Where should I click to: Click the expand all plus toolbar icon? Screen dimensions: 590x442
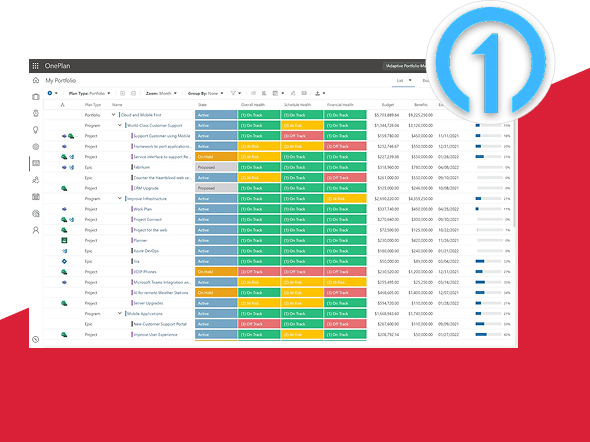[x=122, y=93]
